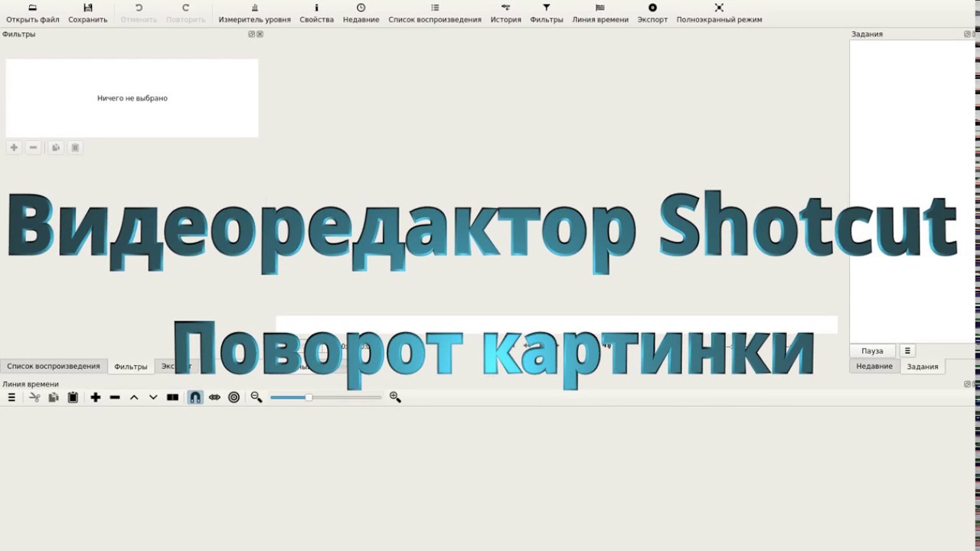Screen dimensions: 980x551
Task: Switch to 'Список воспроизведения' tab
Action: click(54, 367)
